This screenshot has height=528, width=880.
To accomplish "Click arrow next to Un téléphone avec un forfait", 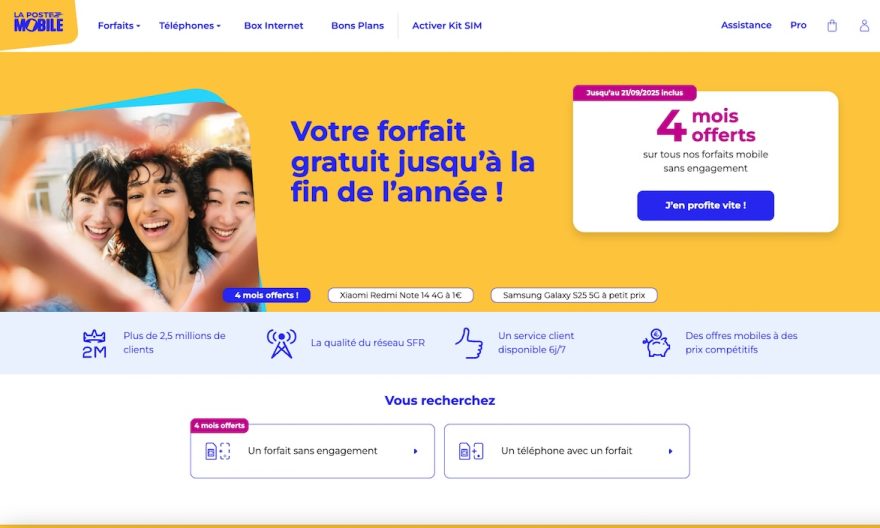I will (x=670, y=451).
